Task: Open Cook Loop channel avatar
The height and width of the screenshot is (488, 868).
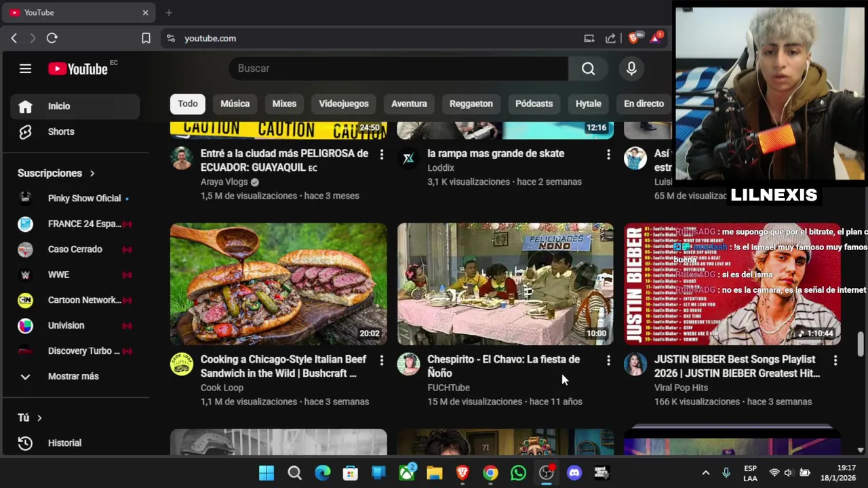Action: pyautogui.click(x=181, y=364)
